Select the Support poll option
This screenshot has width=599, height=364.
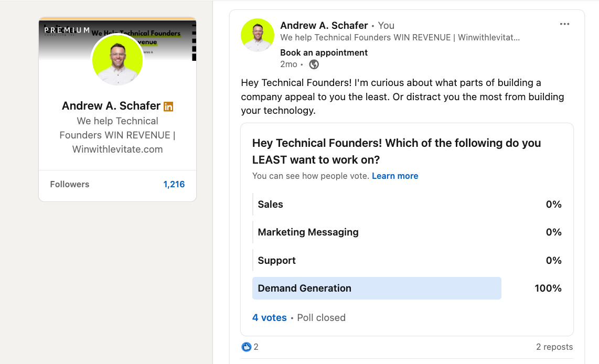(x=277, y=261)
